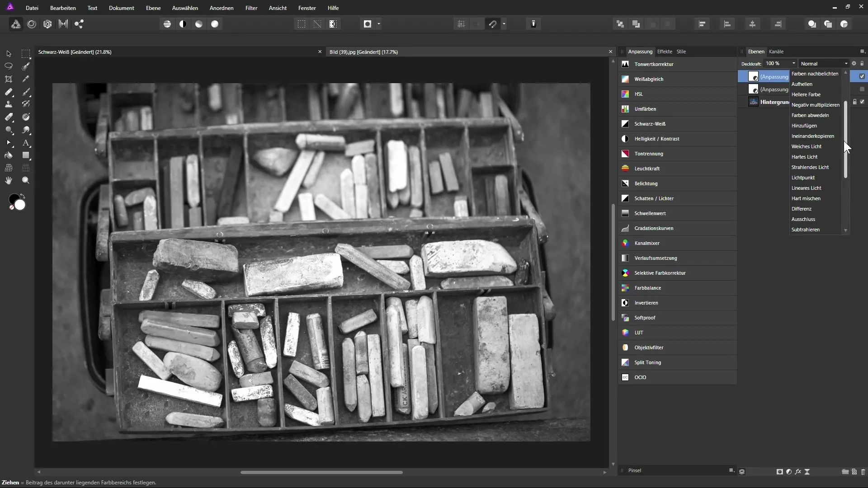Switch to the Develop Persona
This screenshot has width=868, height=488.
pos(47,24)
